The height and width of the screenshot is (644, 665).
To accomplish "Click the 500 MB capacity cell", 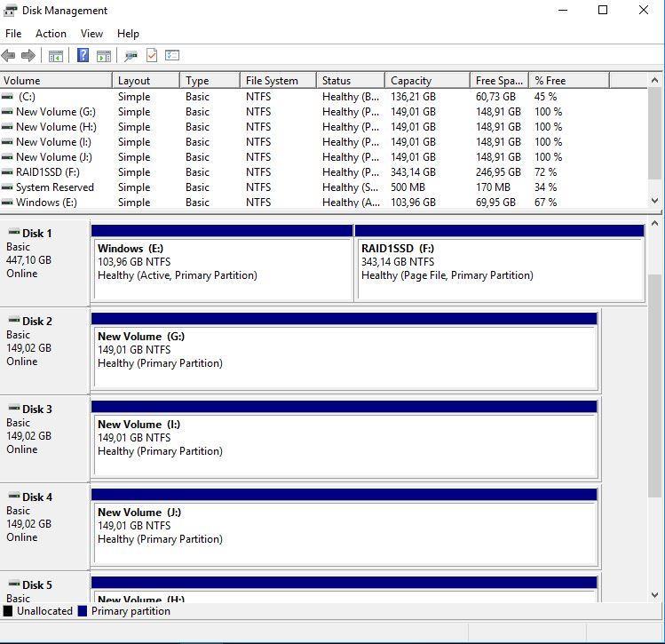I will coord(408,187).
